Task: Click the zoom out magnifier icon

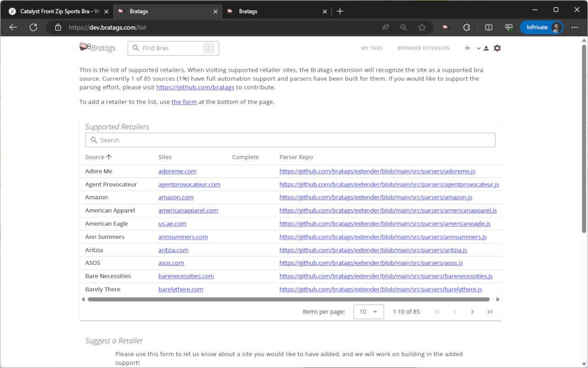Action: [x=404, y=28]
